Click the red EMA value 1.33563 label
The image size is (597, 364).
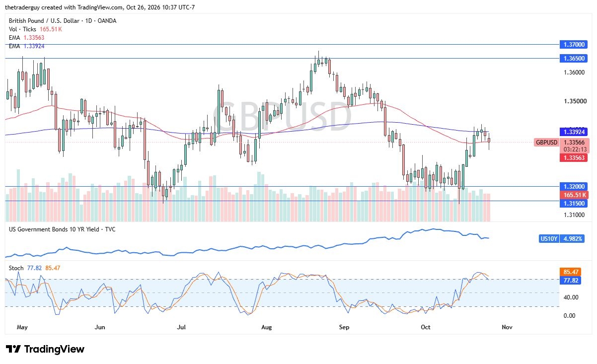point(574,157)
